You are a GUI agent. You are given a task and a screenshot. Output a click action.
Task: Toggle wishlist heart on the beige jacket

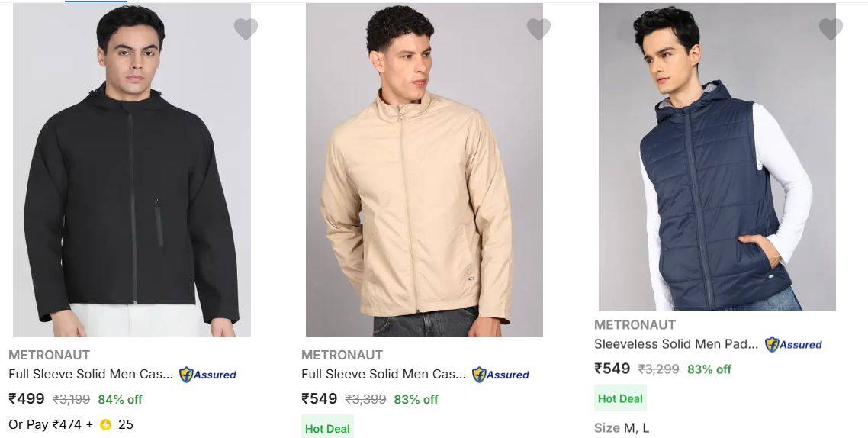coord(538,30)
